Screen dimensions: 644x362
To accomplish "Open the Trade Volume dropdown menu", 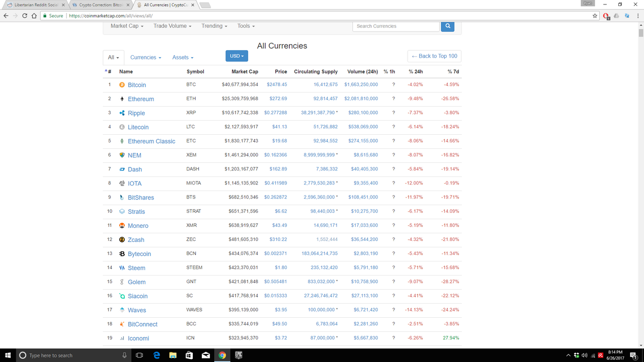I will pyautogui.click(x=173, y=26).
